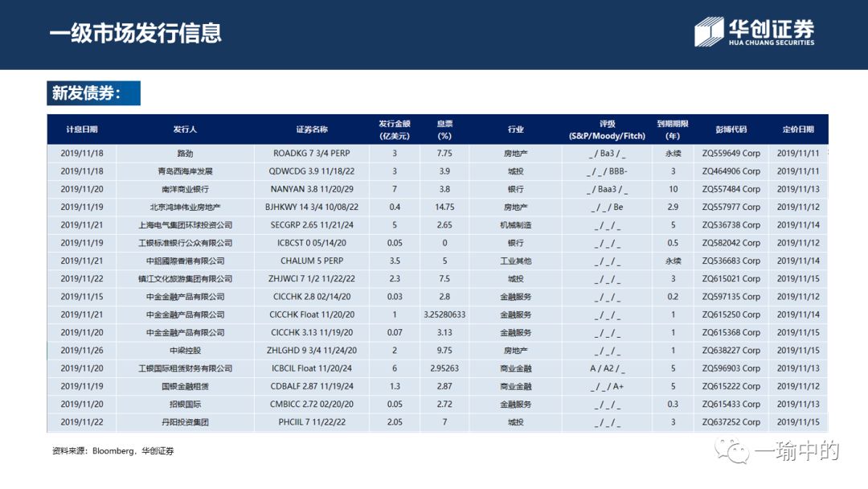Select the PHCIIL 7 11/22/22 security cell
This screenshot has height=489, width=868.
click(312, 422)
